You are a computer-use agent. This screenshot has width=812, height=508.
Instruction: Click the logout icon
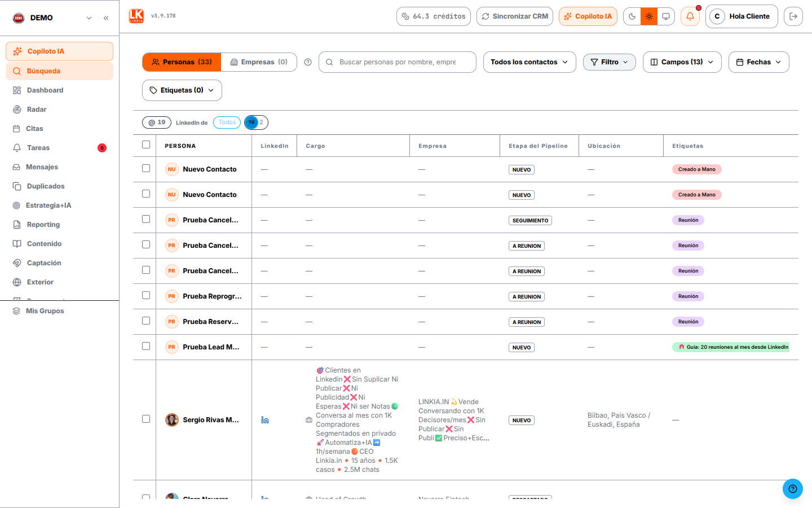point(793,16)
